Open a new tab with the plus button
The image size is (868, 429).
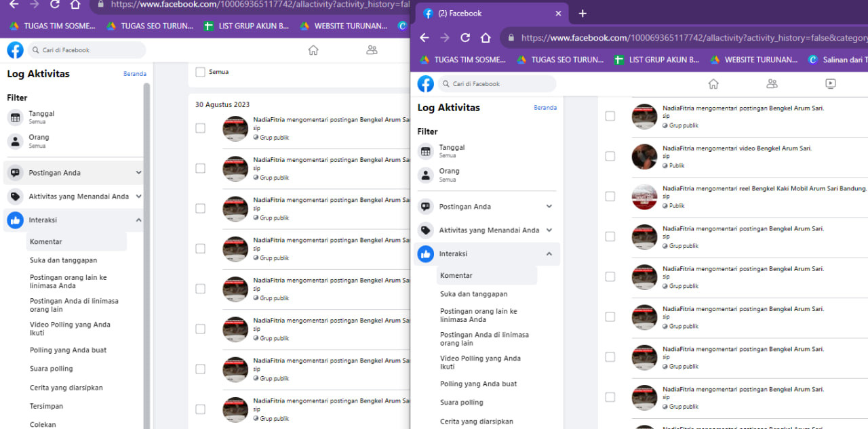(x=583, y=14)
